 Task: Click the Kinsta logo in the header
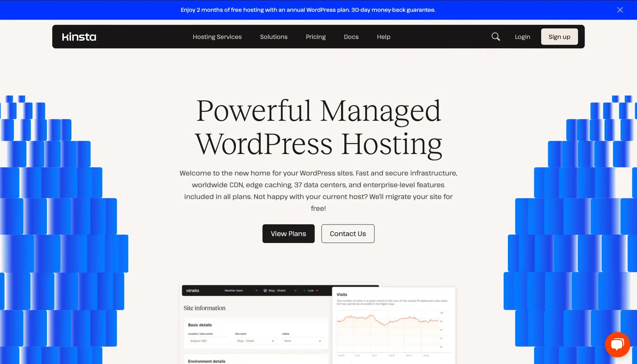pos(79,36)
